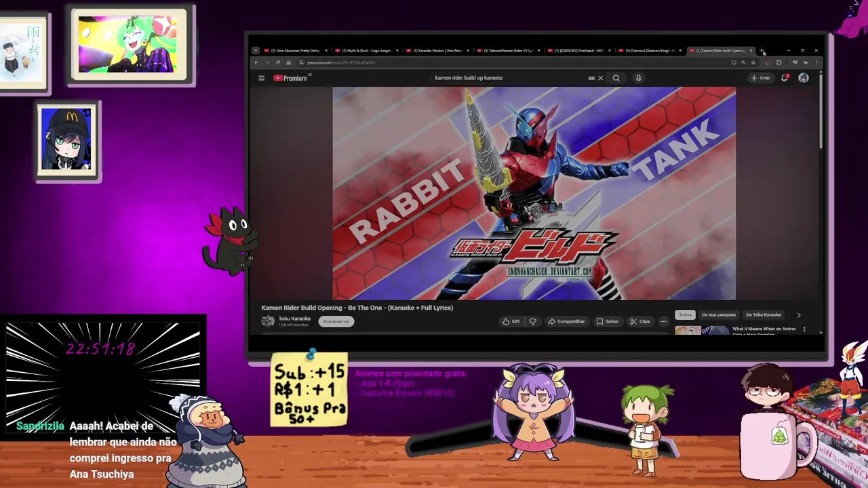Screen dimensions: 868x488
Task: Open the browser three-dot menu
Action: [x=816, y=62]
